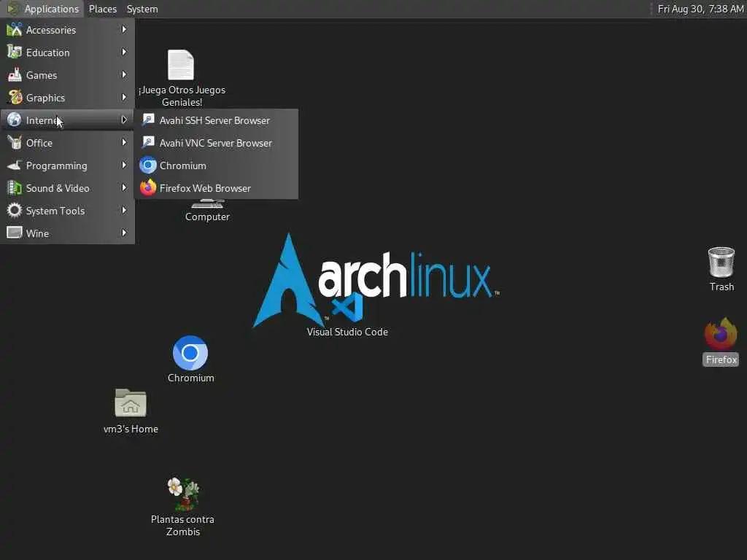This screenshot has width=747, height=560.
Task: Click the System Tools menu label
Action: coord(55,211)
